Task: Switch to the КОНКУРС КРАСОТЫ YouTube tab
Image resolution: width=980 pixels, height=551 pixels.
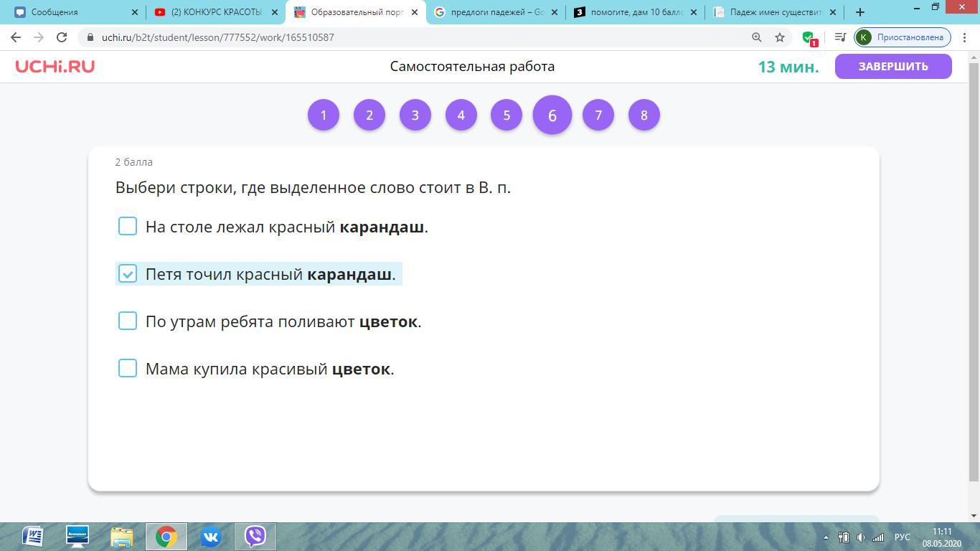Action: [215, 12]
